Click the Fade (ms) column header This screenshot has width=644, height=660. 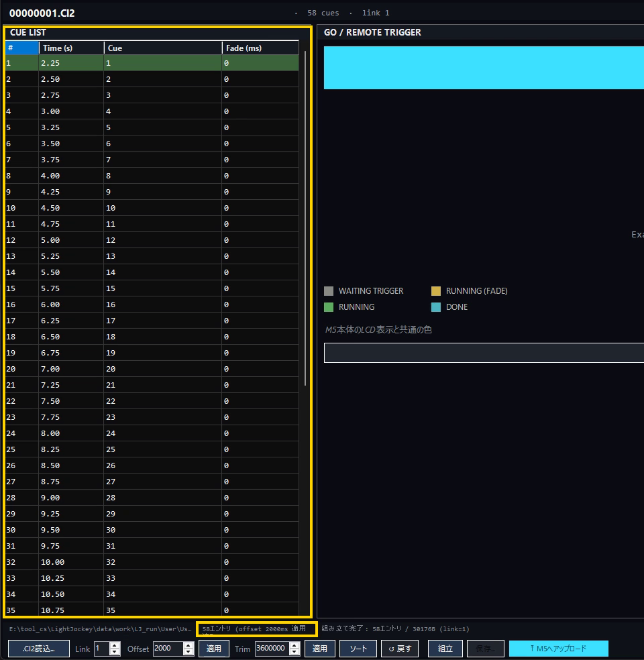point(260,48)
